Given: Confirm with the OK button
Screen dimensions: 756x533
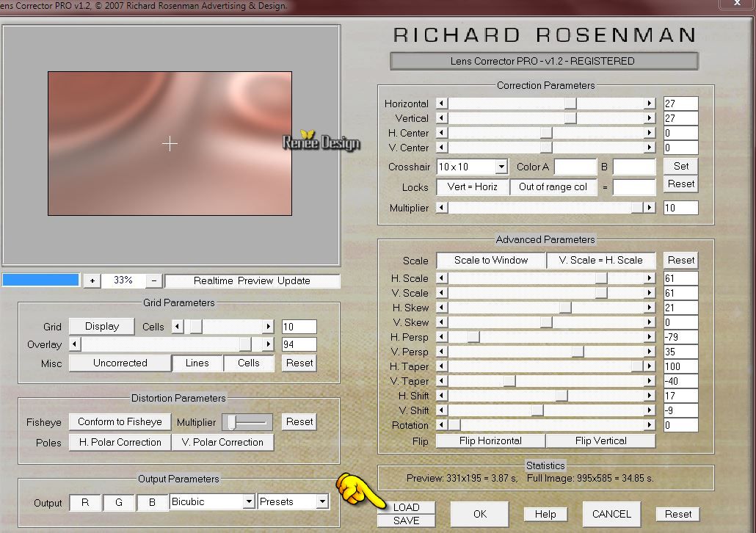Looking at the screenshot, I should 480,514.
